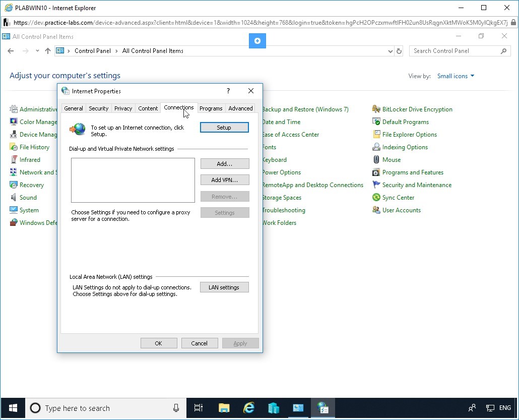Viewport: 519px width, 420px height.
Task: Switch to the Content tab
Action: (x=148, y=108)
